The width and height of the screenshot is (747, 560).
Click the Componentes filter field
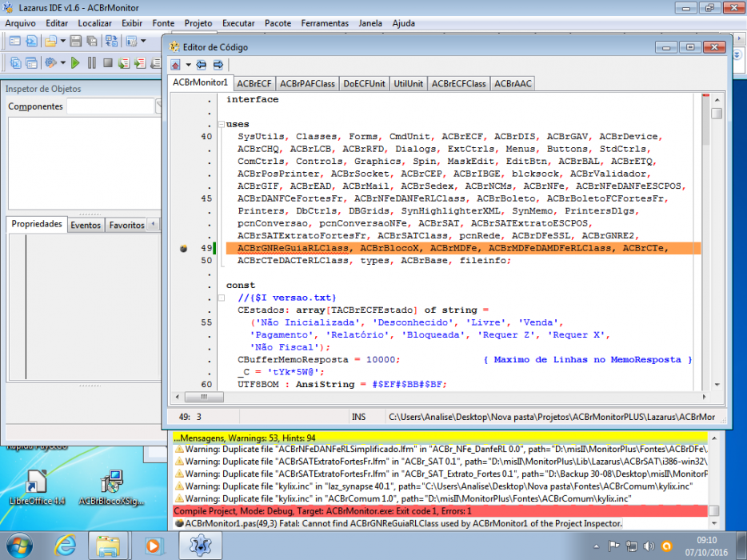point(110,106)
